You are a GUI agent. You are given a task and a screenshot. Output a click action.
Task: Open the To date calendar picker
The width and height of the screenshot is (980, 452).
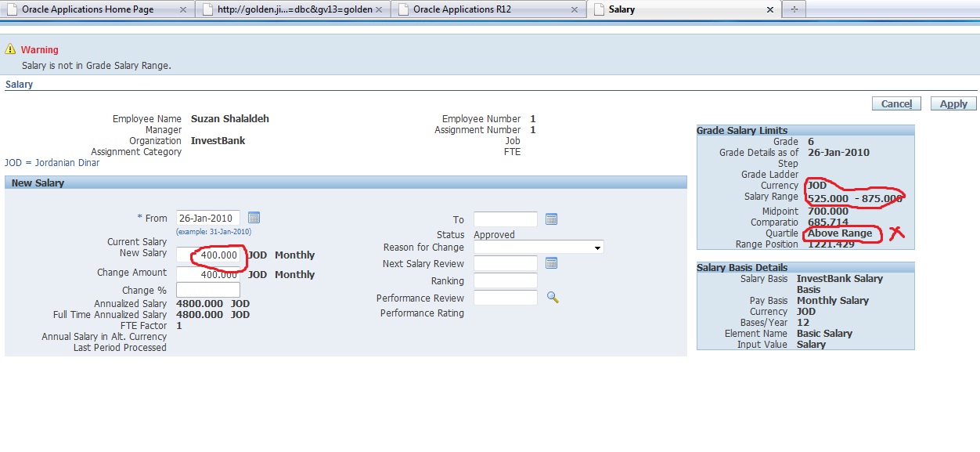tap(551, 219)
